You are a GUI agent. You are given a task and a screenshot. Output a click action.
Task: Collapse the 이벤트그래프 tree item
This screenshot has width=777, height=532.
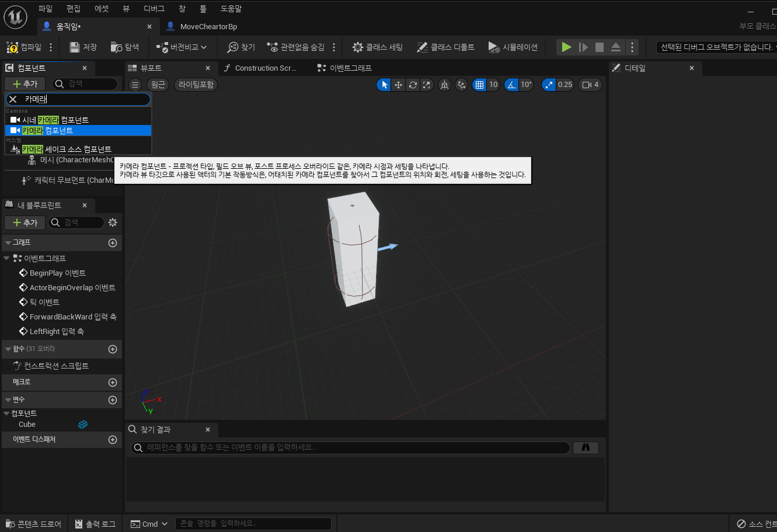(x=6, y=258)
